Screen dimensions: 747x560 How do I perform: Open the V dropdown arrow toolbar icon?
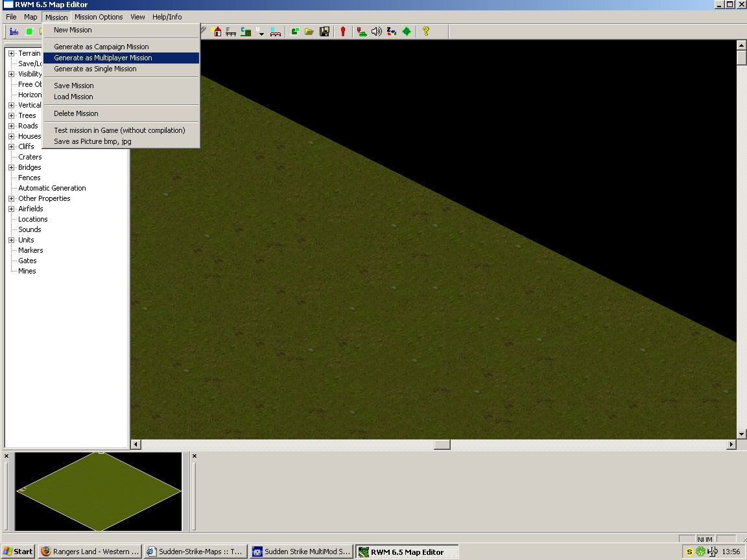pos(260,31)
